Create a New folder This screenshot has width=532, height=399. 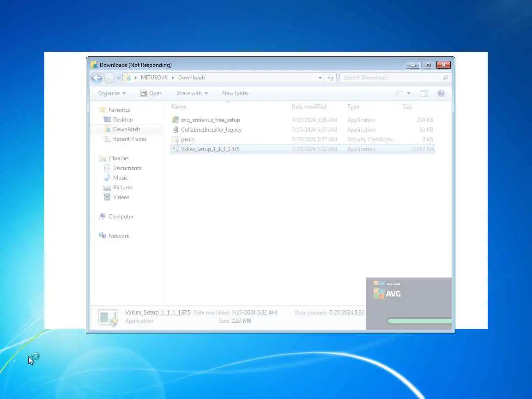235,93
